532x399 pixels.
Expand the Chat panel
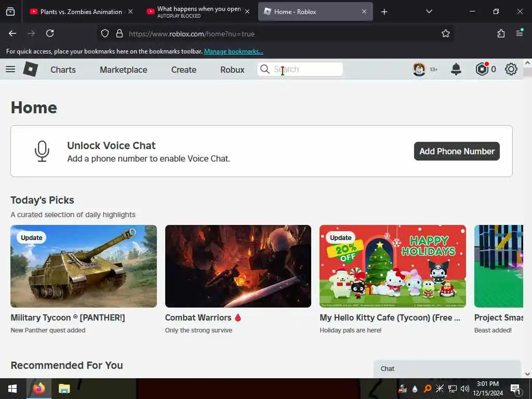pos(447,369)
